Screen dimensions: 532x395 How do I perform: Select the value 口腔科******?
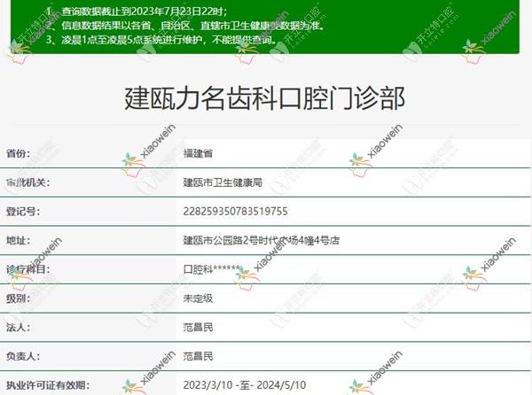212,269
